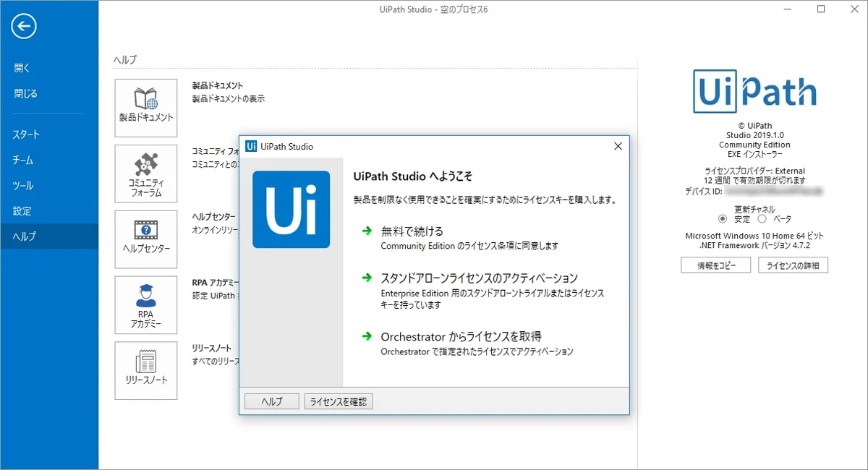Click small Ui icon in dialog title bar
868x470 pixels.
point(251,146)
